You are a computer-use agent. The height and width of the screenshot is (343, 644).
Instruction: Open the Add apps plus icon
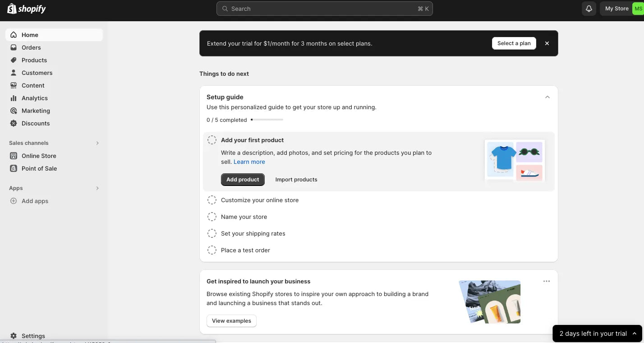tap(14, 201)
